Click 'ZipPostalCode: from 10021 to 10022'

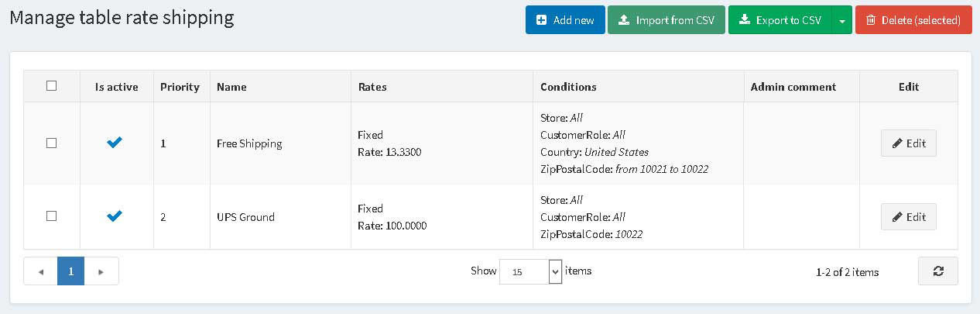[x=624, y=169]
